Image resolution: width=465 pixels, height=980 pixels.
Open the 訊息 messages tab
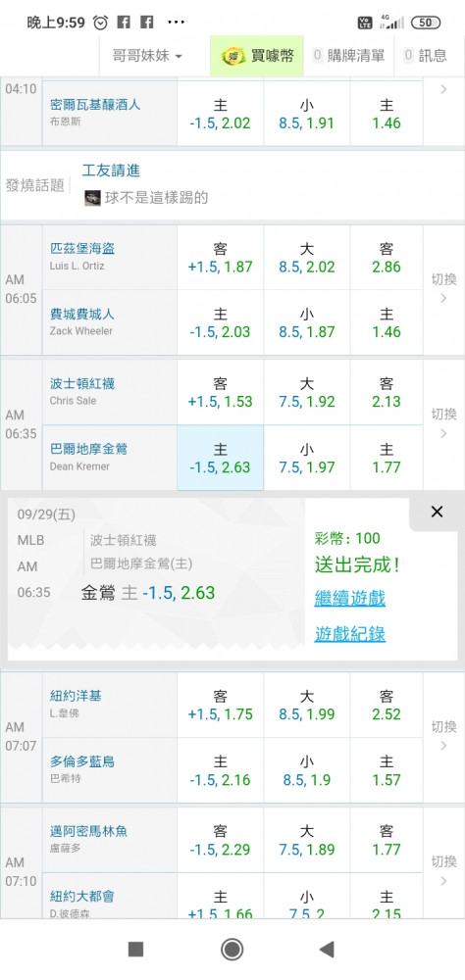pos(426,56)
